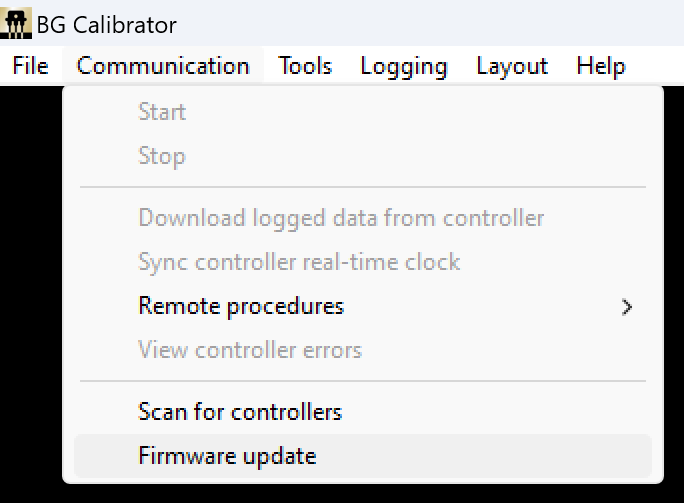Open the Help menu
This screenshot has width=684, height=503.
click(601, 66)
